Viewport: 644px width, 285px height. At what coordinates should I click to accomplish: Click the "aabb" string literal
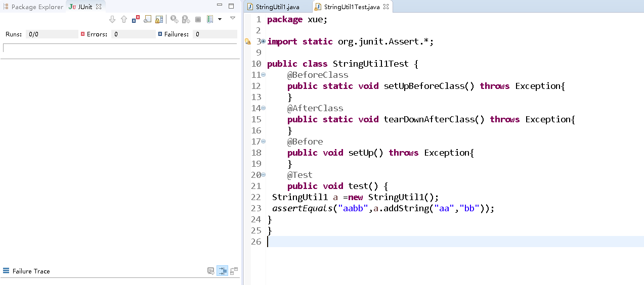pyautogui.click(x=353, y=208)
